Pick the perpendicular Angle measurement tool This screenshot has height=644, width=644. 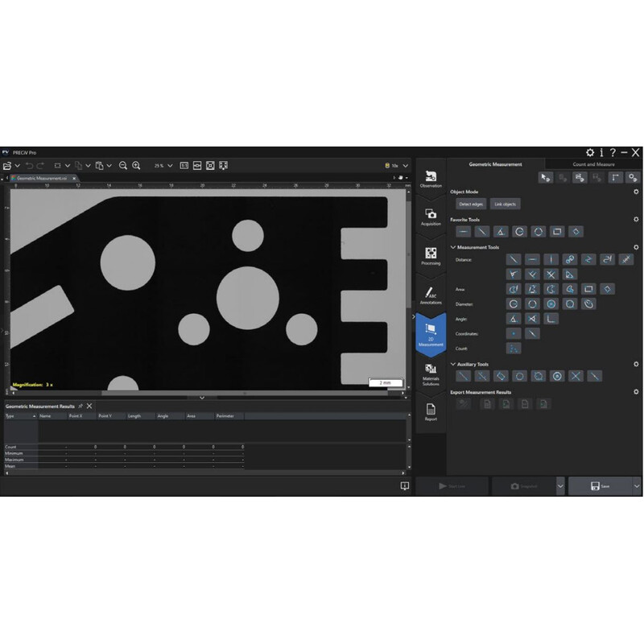click(x=553, y=318)
